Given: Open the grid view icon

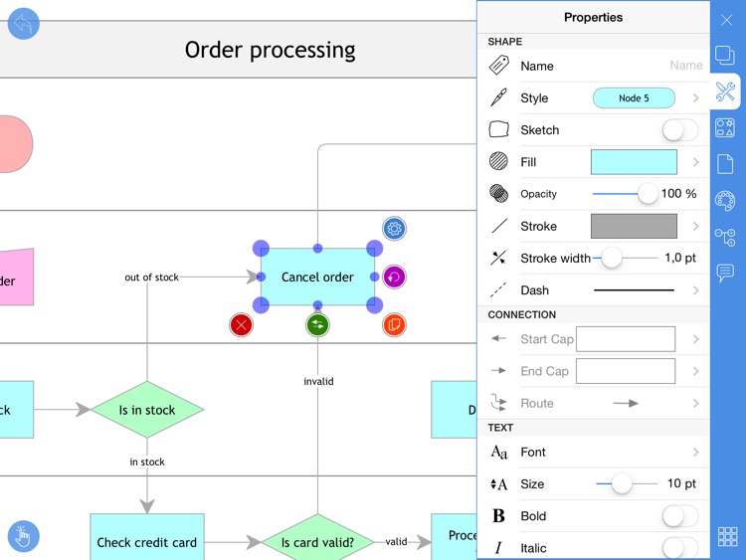Looking at the screenshot, I should [727, 537].
